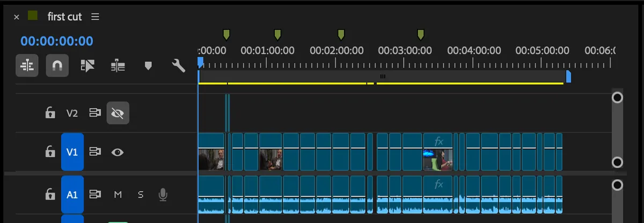The width and height of the screenshot is (644, 223).
Task: Select V1 clip with second man thumbnail
Action: [x=271, y=152]
